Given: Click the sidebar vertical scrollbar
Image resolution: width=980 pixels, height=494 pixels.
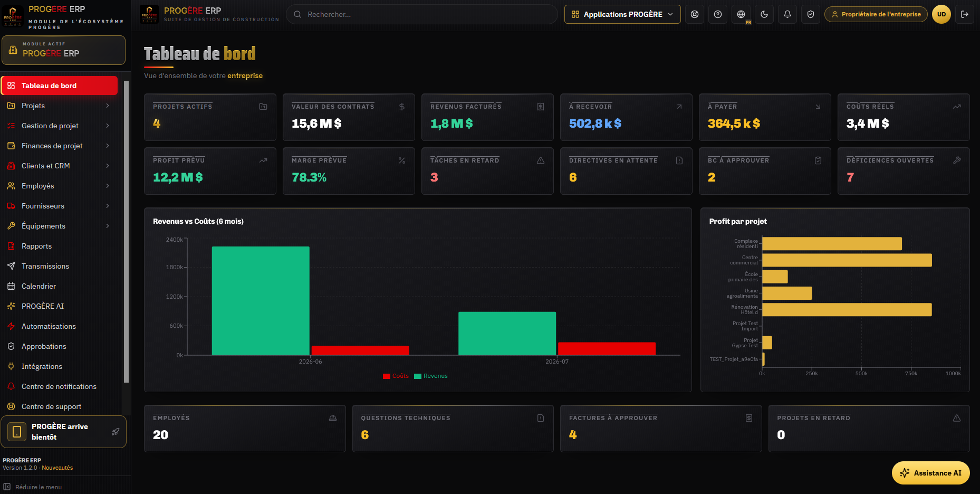Looking at the screenshot, I should click(x=126, y=231).
